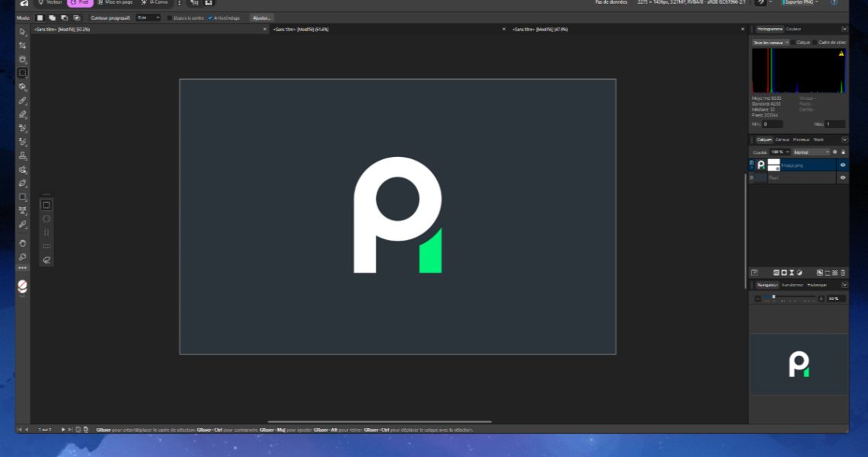Open the 'Tous les canaux' dropdown
Image resolution: width=868 pixels, height=457 pixels.
770,43
